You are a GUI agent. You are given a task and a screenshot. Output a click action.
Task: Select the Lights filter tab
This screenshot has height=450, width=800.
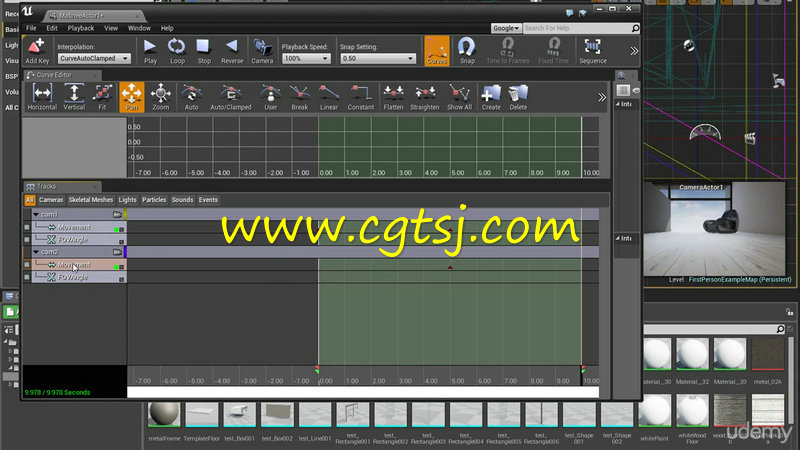(128, 200)
